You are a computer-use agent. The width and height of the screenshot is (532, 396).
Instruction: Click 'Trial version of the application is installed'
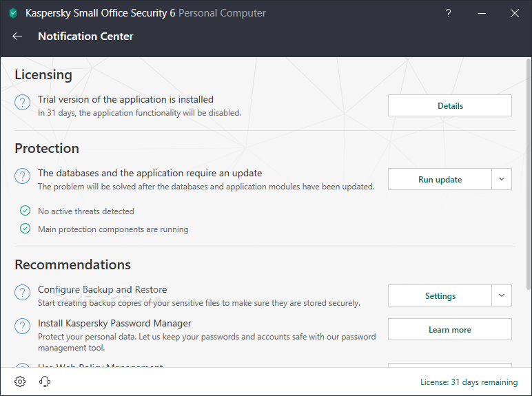point(125,99)
